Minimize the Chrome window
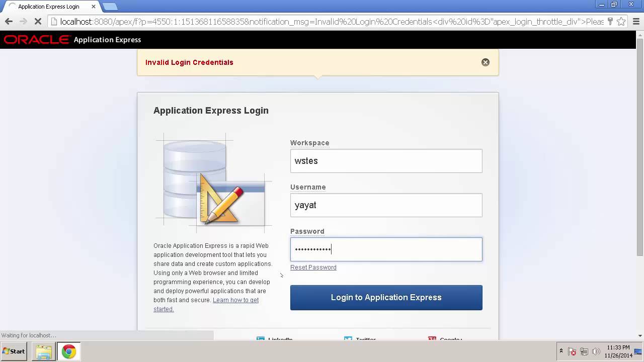The image size is (644, 362). point(602,5)
